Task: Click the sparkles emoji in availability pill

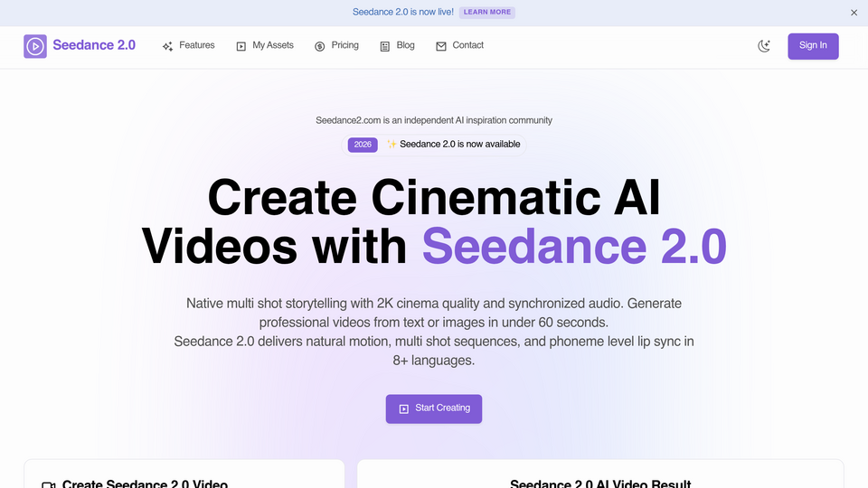Action: 392,145
